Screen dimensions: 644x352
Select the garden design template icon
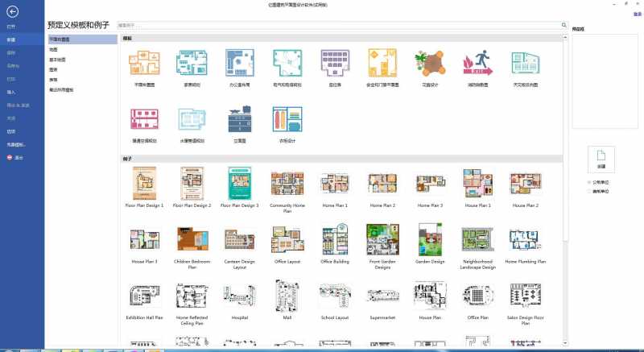(x=429, y=63)
